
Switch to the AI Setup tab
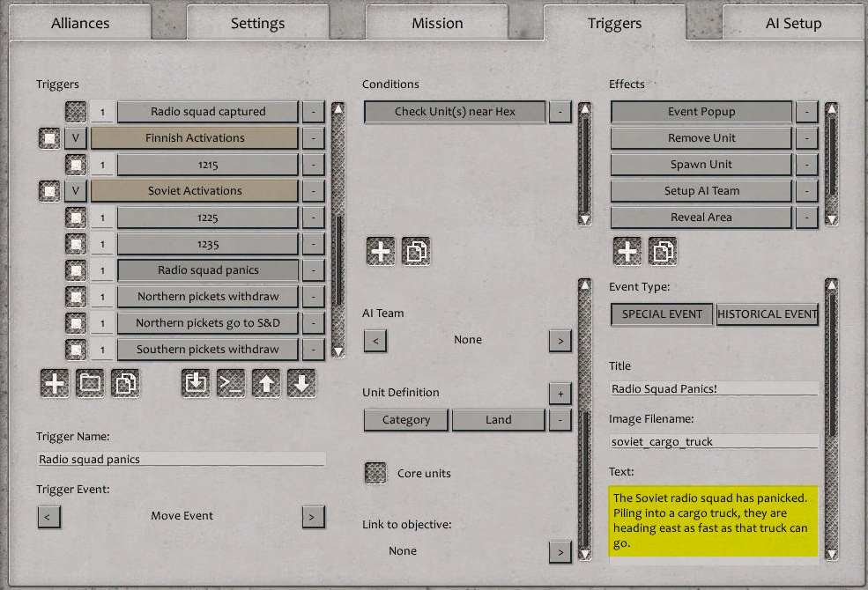click(794, 23)
